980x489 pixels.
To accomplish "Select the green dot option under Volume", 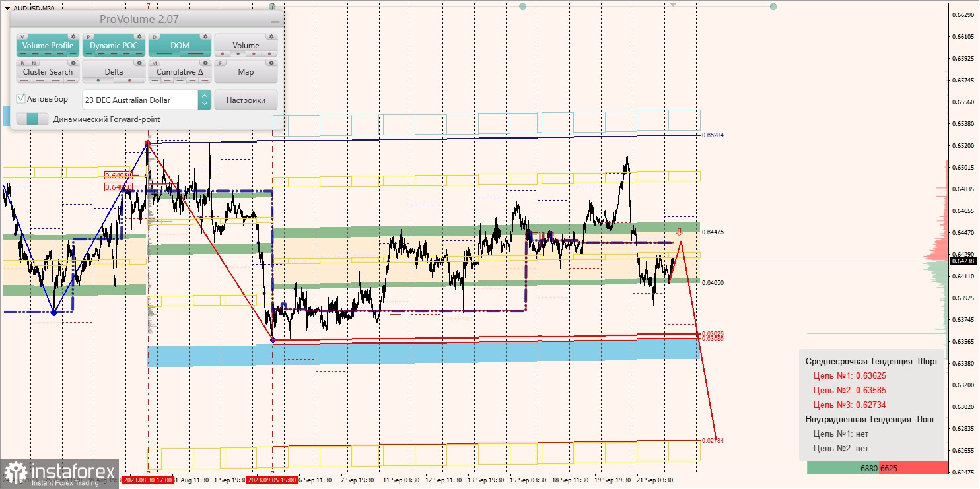I will pyautogui.click(x=238, y=54).
